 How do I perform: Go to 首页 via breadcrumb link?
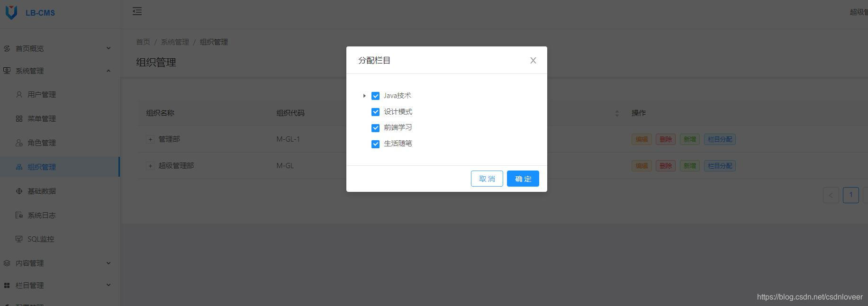pyautogui.click(x=143, y=42)
